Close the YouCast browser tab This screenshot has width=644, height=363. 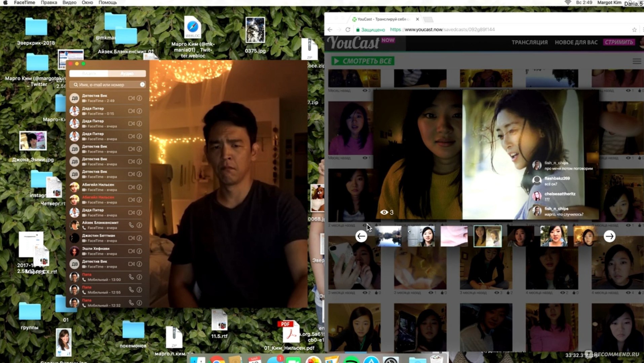click(x=417, y=19)
